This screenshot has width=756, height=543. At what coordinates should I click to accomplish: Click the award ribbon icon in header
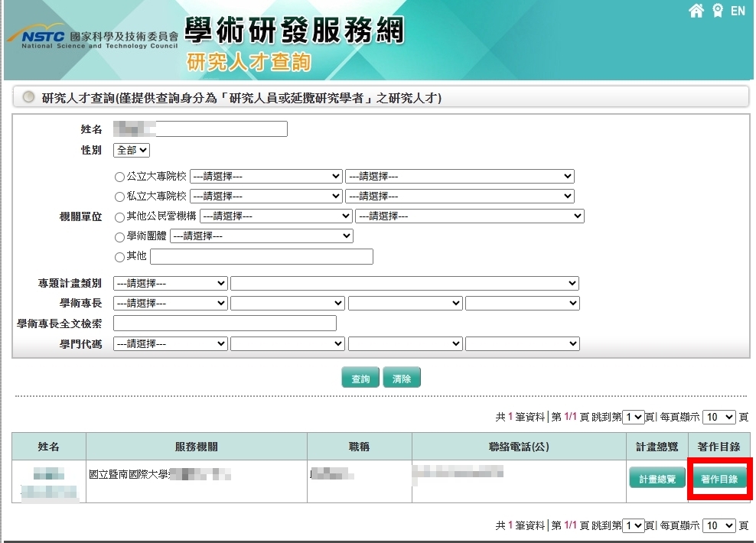(x=718, y=11)
